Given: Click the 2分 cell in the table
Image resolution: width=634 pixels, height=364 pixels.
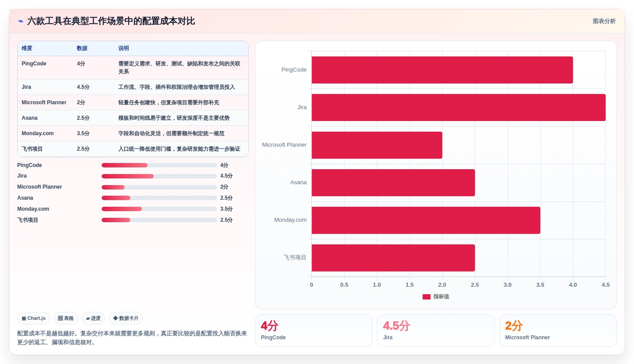Looking at the screenshot, I should 81,102.
